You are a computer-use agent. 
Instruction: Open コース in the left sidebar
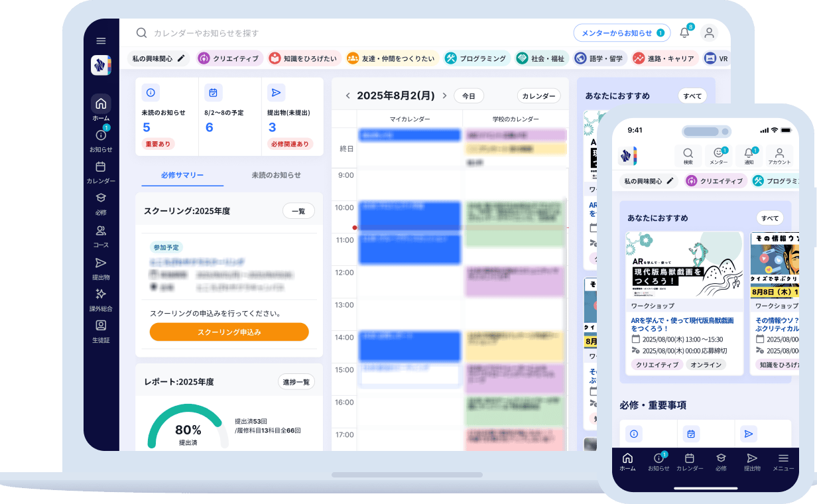(x=101, y=236)
